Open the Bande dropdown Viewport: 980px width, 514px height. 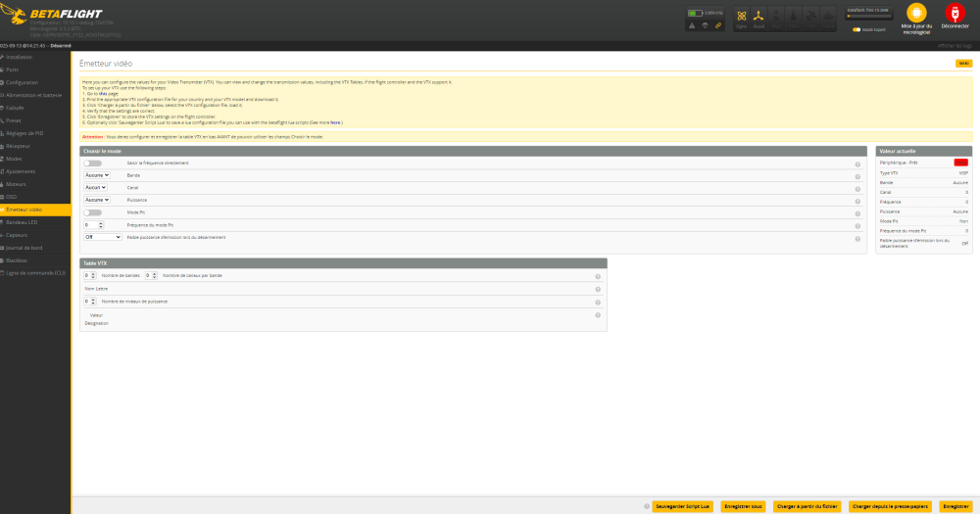pyautogui.click(x=97, y=175)
